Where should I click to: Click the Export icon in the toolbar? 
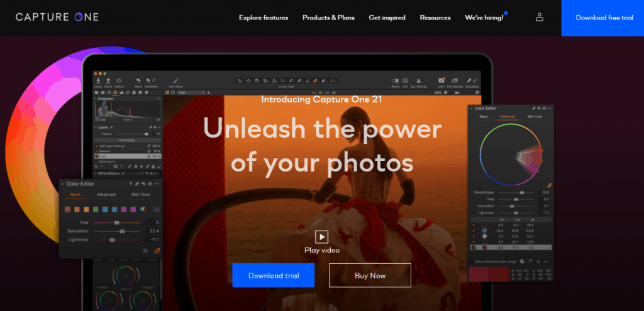point(108,81)
